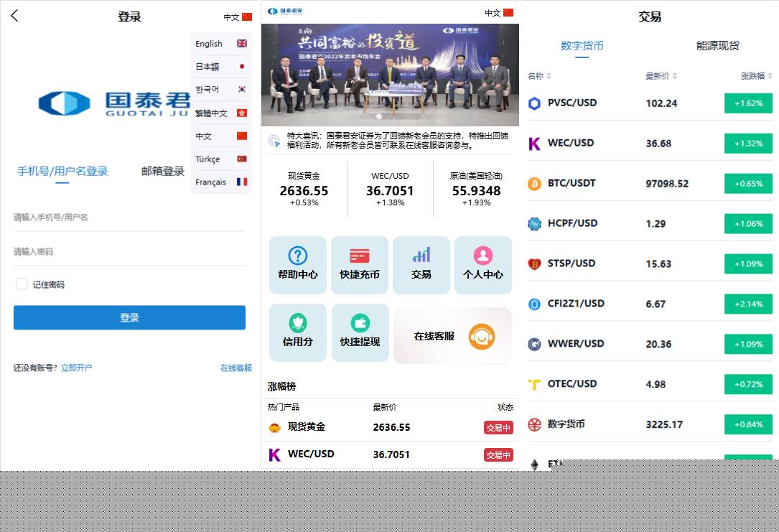The width and height of the screenshot is (779, 532).
Task: Select Türkçe language option
Action: [x=221, y=159]
